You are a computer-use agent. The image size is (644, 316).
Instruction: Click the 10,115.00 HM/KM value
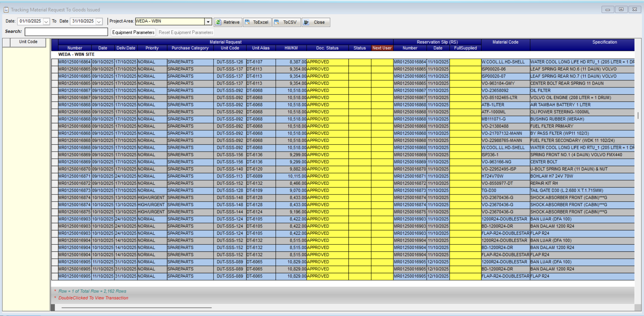(x=291, y=176)
